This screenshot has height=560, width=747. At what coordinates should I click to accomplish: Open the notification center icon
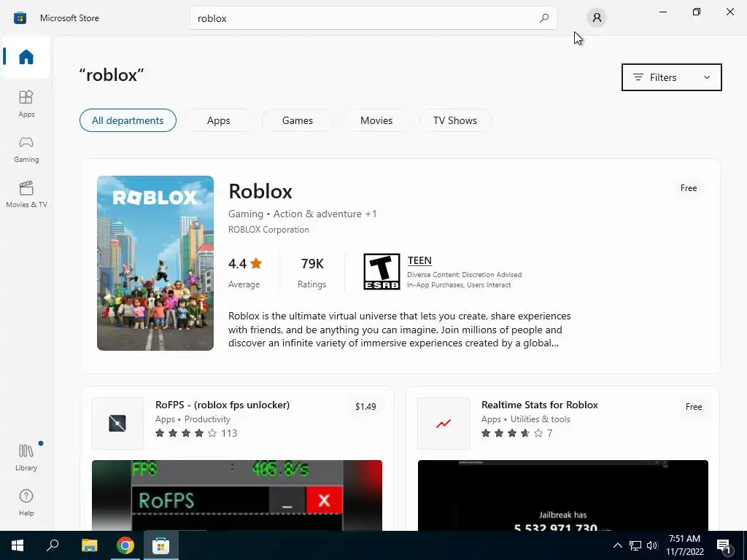point(724,546)
